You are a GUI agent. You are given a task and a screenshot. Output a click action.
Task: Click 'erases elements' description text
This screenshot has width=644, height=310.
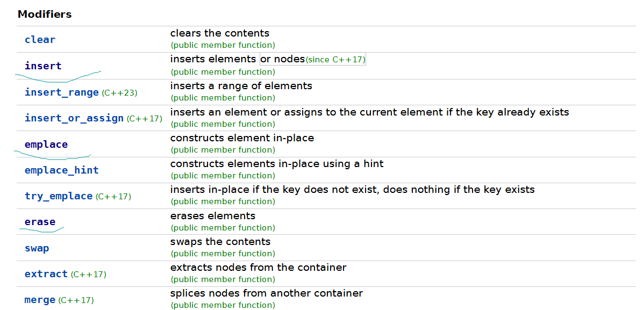(x=212, y=216)
